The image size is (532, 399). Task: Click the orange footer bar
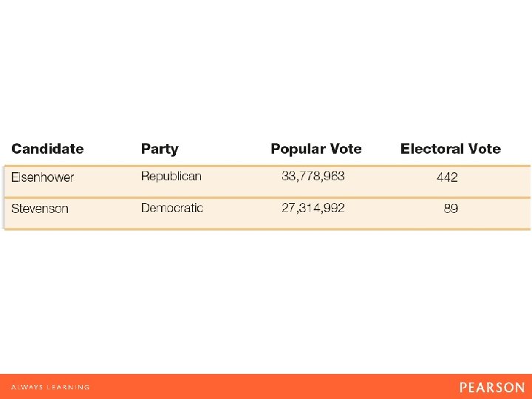pos(266,386)
